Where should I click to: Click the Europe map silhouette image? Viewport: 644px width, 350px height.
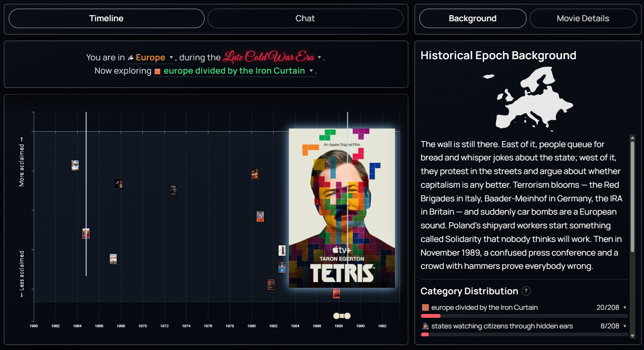pyautogui.click(x=528, y=99)
